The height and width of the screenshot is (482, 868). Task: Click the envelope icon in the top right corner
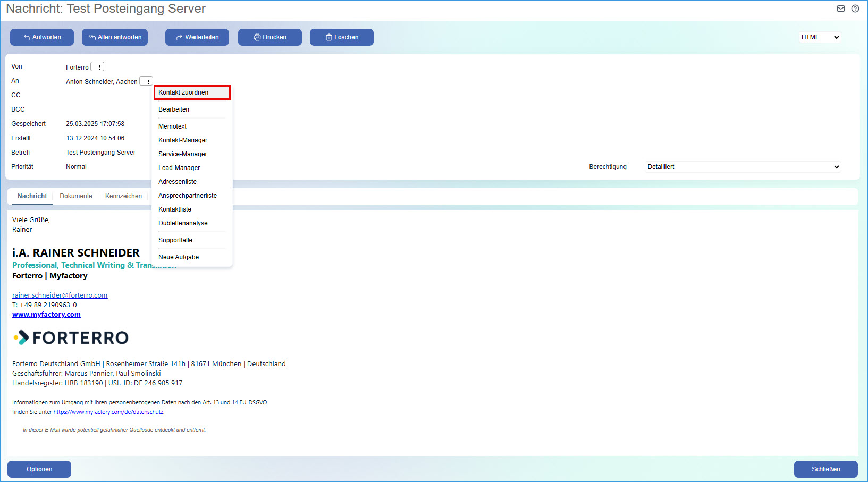pos(840,9)
